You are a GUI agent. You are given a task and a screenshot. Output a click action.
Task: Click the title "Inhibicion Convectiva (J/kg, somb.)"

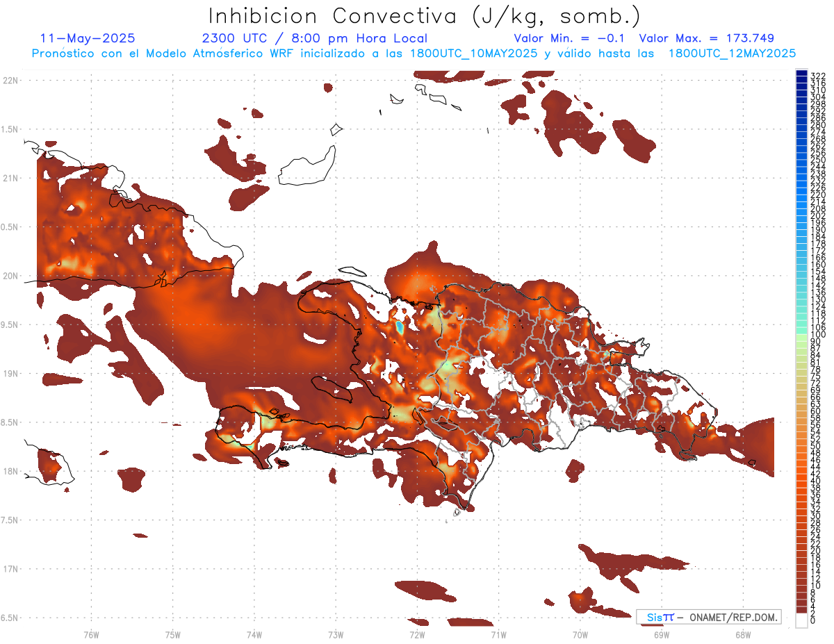425,17
